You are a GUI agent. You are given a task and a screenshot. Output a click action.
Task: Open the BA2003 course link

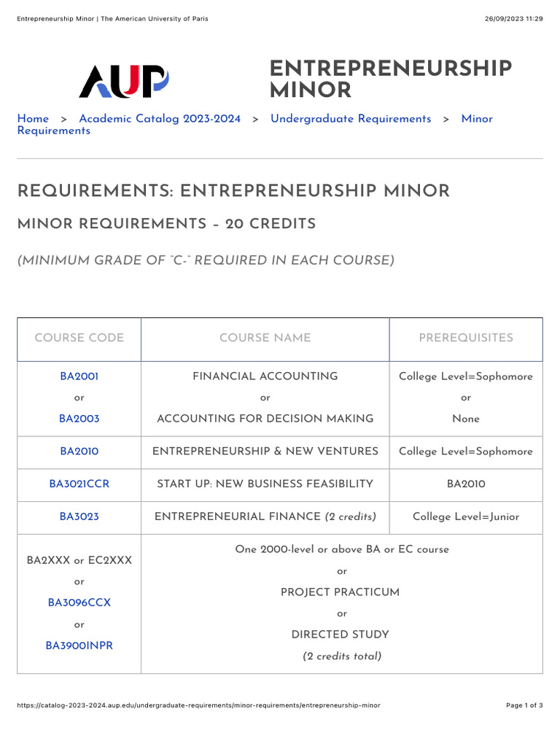coord(79,419)
